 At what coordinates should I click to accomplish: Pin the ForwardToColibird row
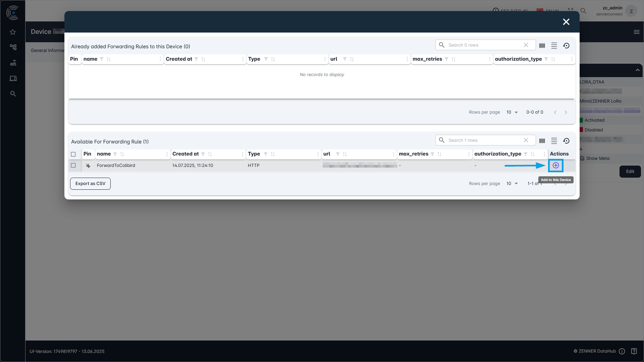click(88, 165)
